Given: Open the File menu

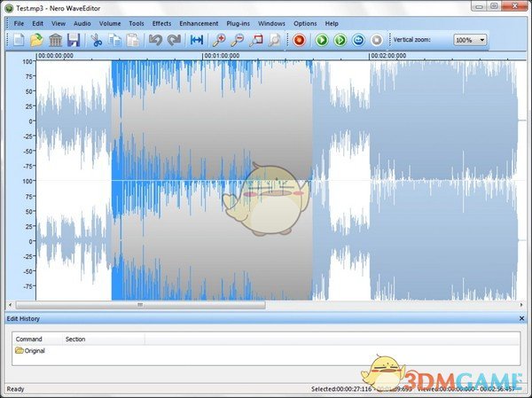Looking at the screenshot, I should click(19, 23).
